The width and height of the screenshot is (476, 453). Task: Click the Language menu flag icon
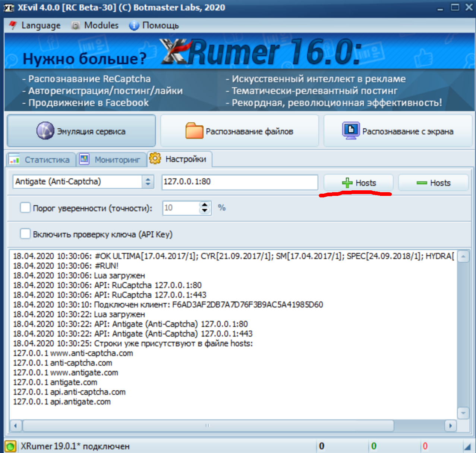(13, 25)
